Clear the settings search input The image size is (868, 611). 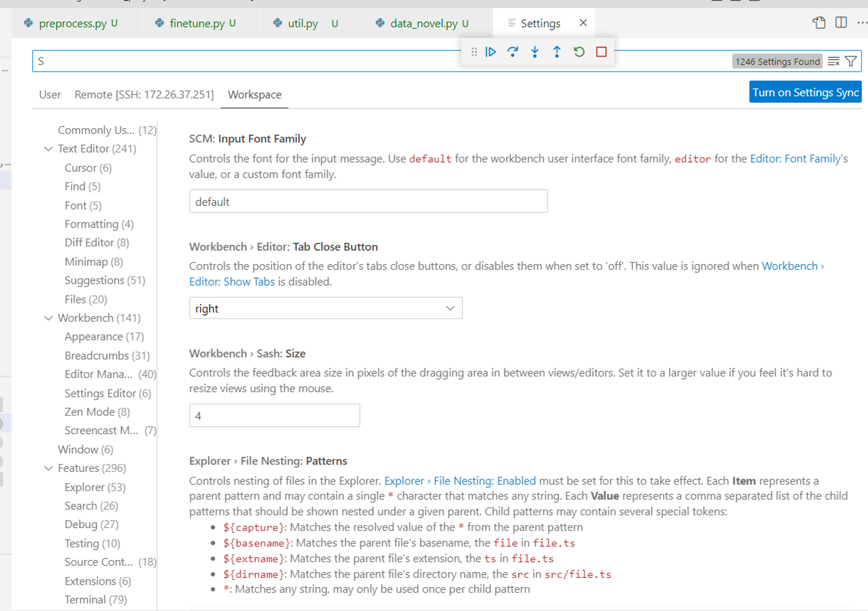pos(833,62)
